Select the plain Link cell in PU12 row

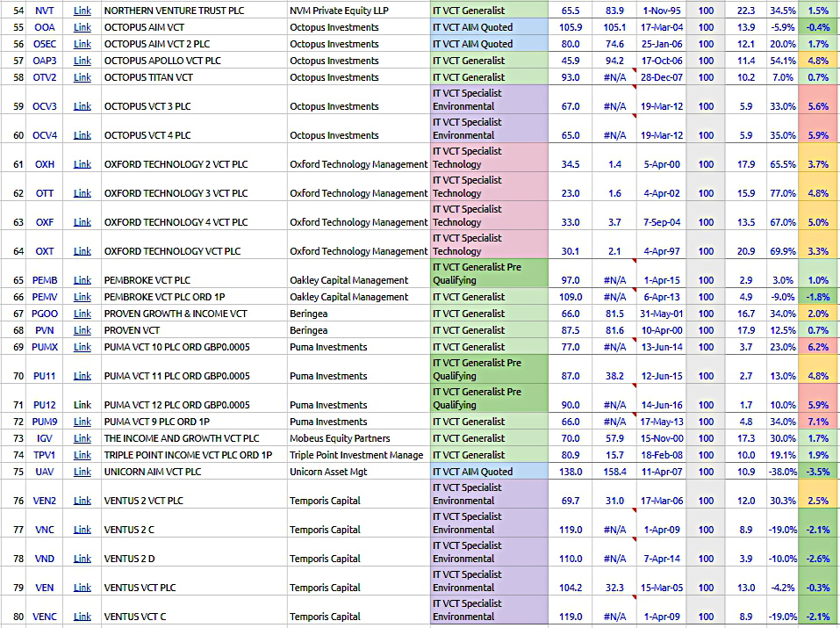tap(82, 399)
